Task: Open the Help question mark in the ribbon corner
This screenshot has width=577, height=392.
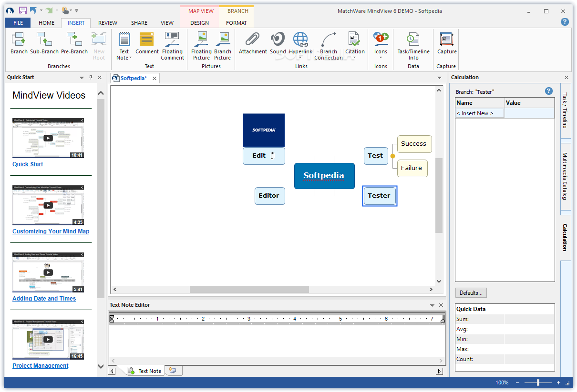Action: pos(565,22)
